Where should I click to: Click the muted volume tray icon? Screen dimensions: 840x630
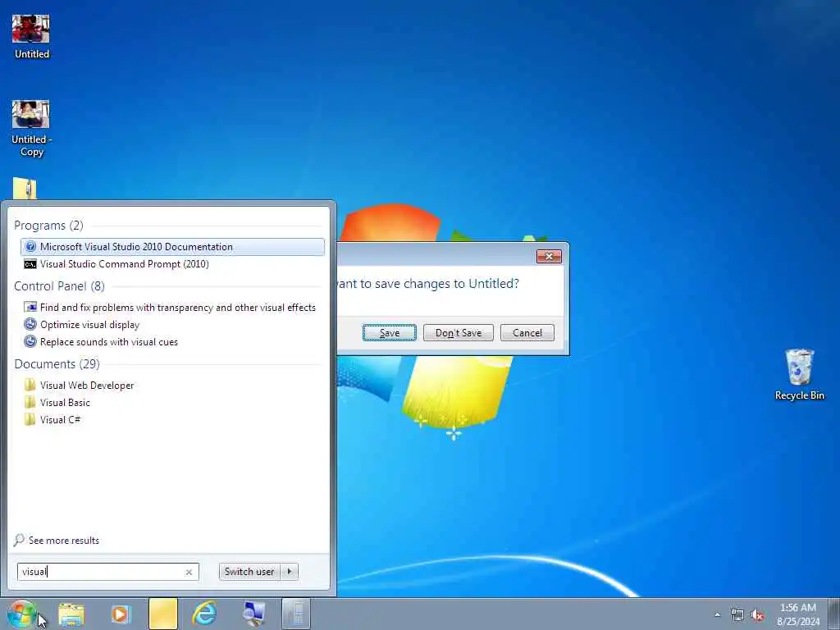coord(757,615)
